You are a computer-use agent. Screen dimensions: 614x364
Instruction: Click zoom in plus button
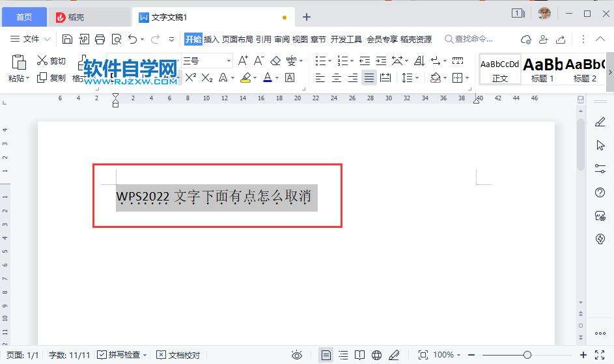pos(583,355)
